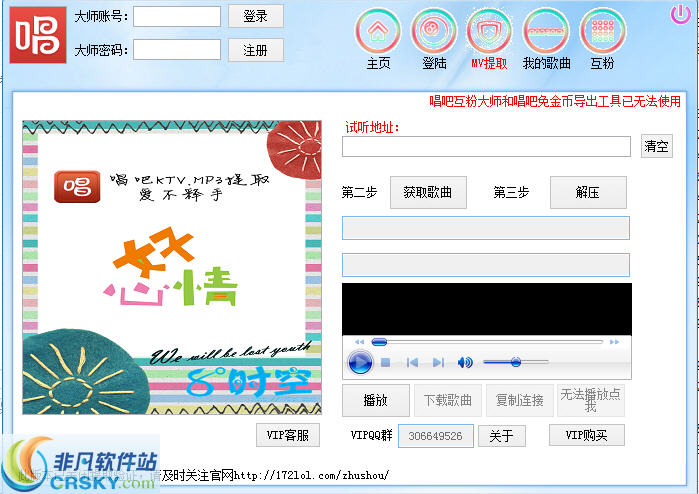Click the red 唱 app logo
The height and width of the screenshot is (494, 699).
pyautogui.click(x=38, y=34)
